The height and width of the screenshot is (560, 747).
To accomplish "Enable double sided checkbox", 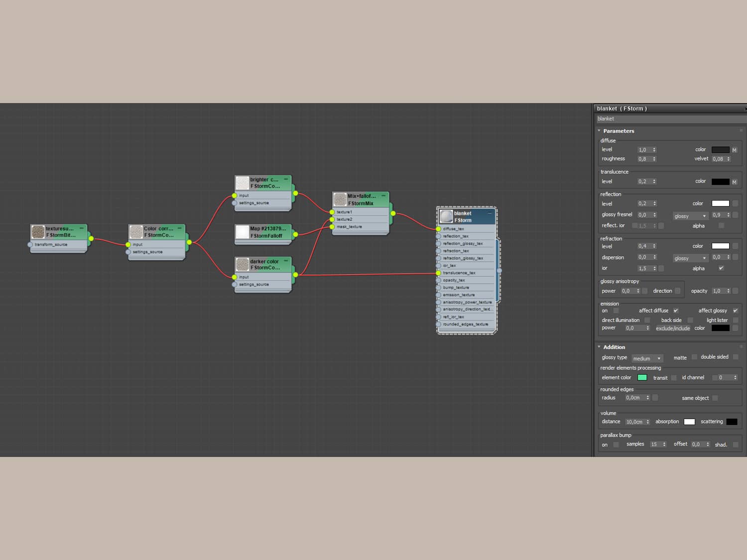I will click(736, 357).
